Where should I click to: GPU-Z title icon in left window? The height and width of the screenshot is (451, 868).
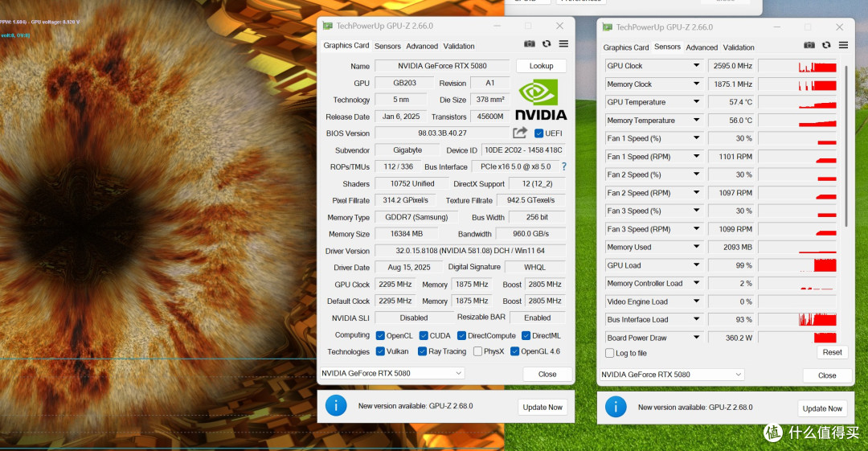328,26
